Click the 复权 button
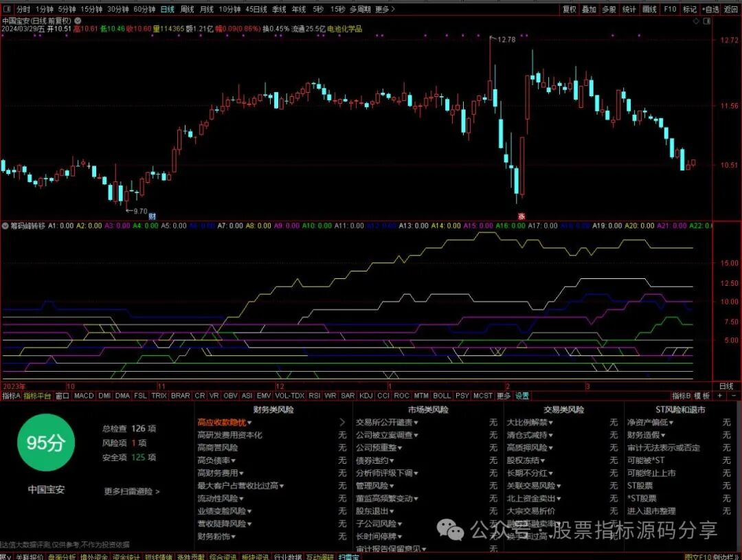742x560 pixels. (x=570, y=9)
